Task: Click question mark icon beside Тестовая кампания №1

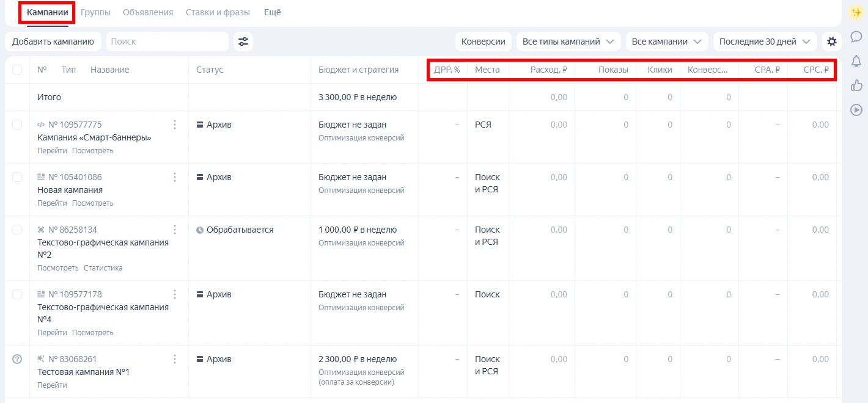Action: [17, 359]
